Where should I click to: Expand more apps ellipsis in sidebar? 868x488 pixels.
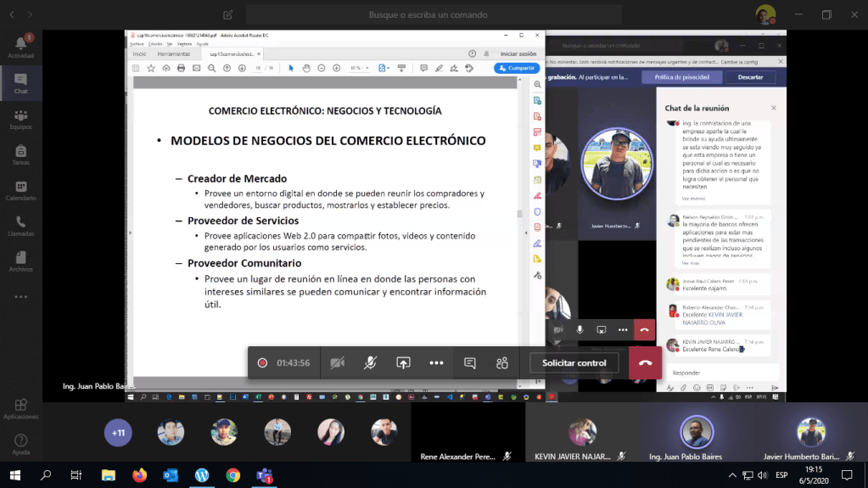(x=20, y=297)
